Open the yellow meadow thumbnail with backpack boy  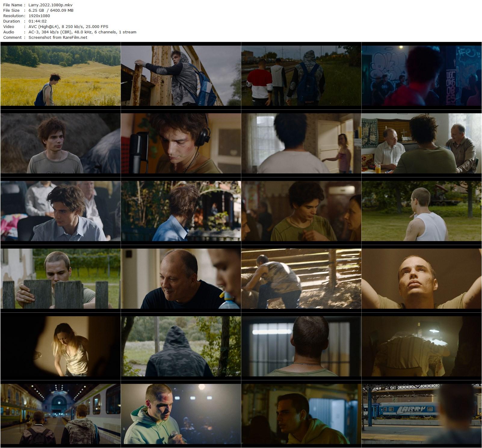tap(60, 75)
